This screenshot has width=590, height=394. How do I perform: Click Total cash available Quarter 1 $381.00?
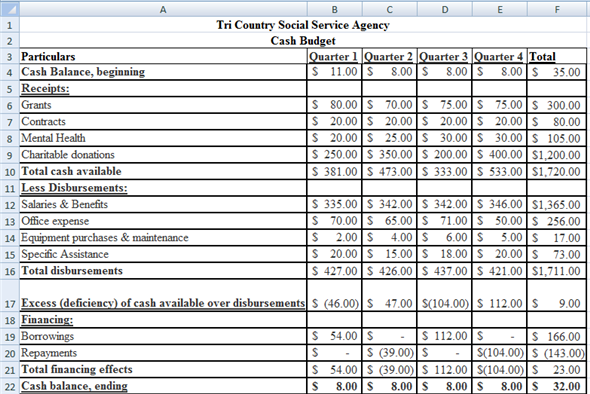(335, 171)
